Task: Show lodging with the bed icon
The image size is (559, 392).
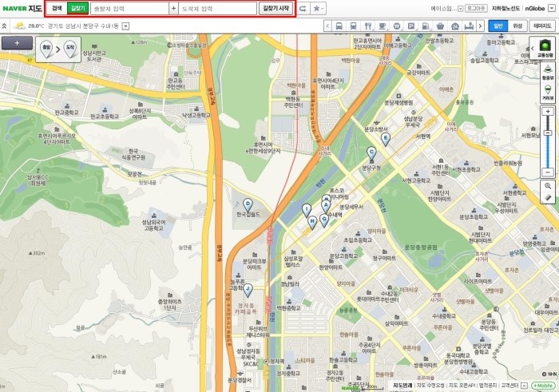Action: (x=469, y=26)
